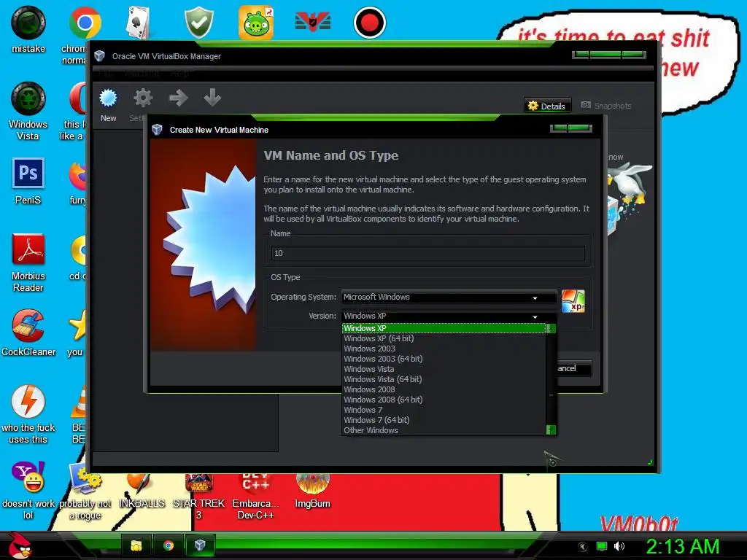This screenshot has height=560, width=747.
Task: Click the 2:13 AM taskbar clock
Action: click(x=682, y=546)
